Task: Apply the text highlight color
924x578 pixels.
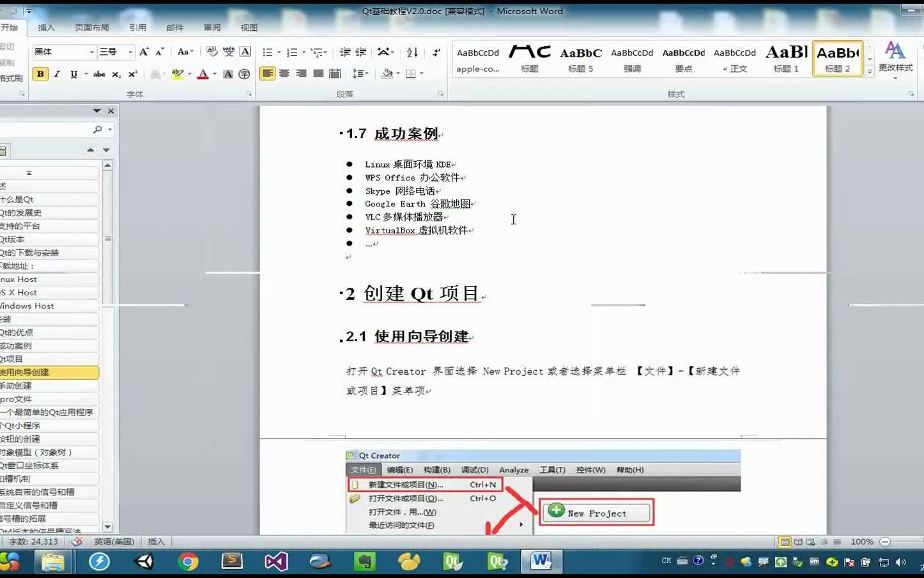Action: [x=177, y=74]
